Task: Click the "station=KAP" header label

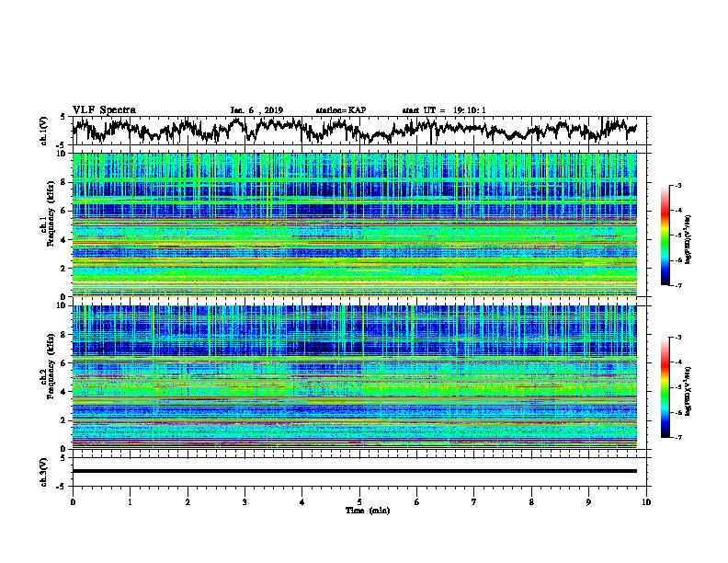Action: [x=341, y=110]
